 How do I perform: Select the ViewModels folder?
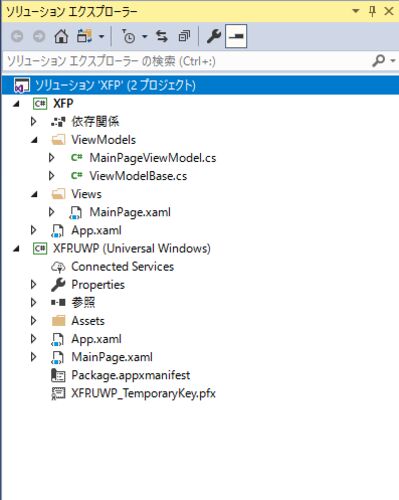click(x=104, y=140)
